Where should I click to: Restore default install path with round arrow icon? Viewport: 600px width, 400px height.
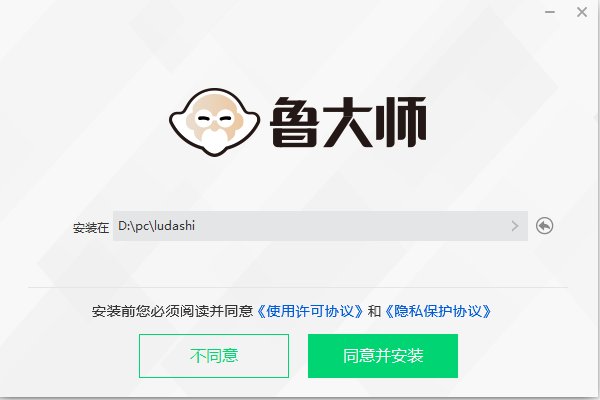coord(544,226)
